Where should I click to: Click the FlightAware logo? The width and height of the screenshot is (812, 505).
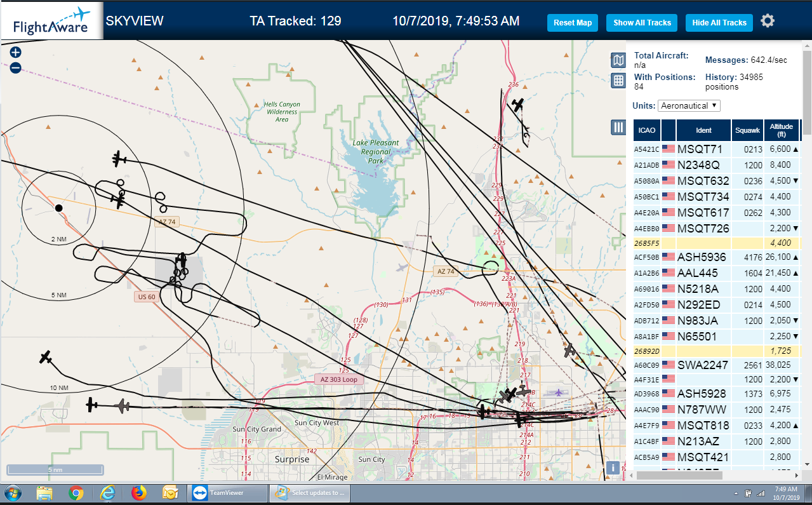point(51,20)
